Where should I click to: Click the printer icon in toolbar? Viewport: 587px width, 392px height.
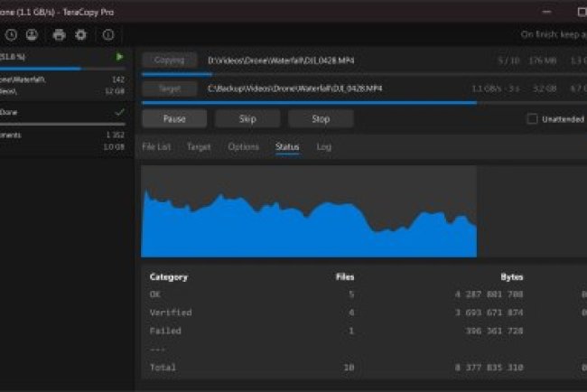pyautogui.click(x=59, y=35)
